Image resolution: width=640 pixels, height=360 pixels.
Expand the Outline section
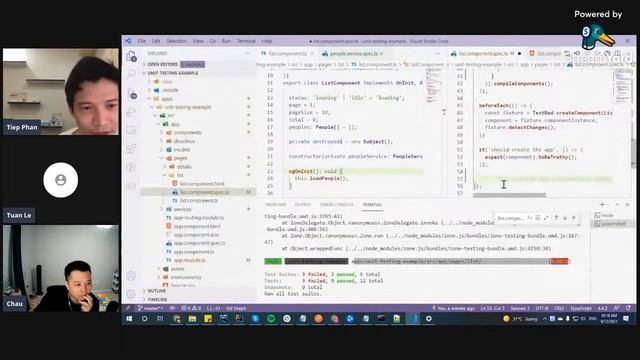point(157,291)
